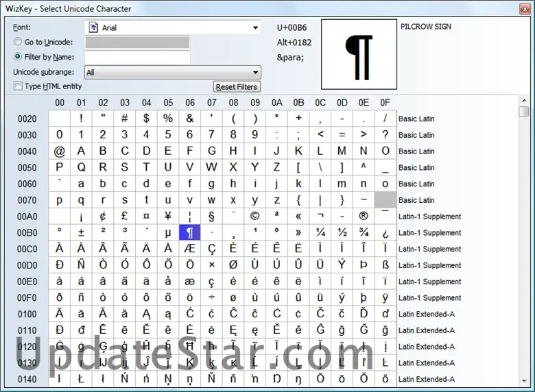Select the 'Go to Unicode' radio button
Viewport: 535px width, 392px height.
coord(18,42)
